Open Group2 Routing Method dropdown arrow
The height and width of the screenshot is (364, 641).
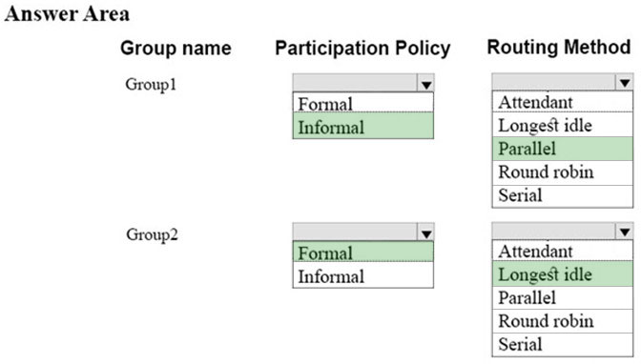pos(624,232)
